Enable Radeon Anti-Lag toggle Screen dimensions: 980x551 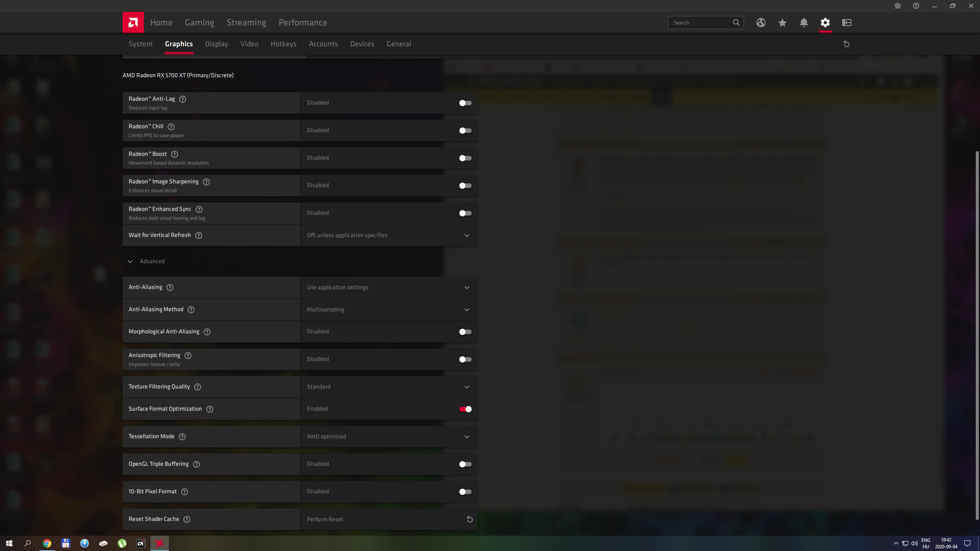[465, 103]
